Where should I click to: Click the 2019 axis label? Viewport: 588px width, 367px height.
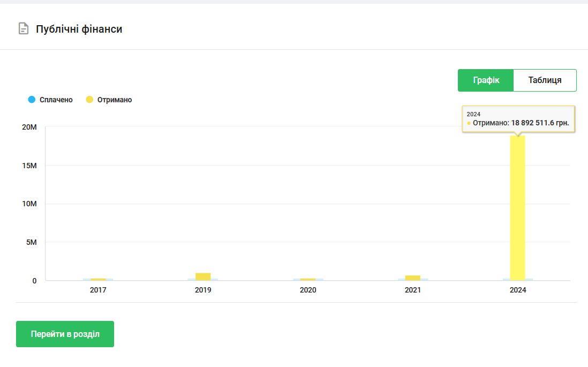[x=203, y=290]
